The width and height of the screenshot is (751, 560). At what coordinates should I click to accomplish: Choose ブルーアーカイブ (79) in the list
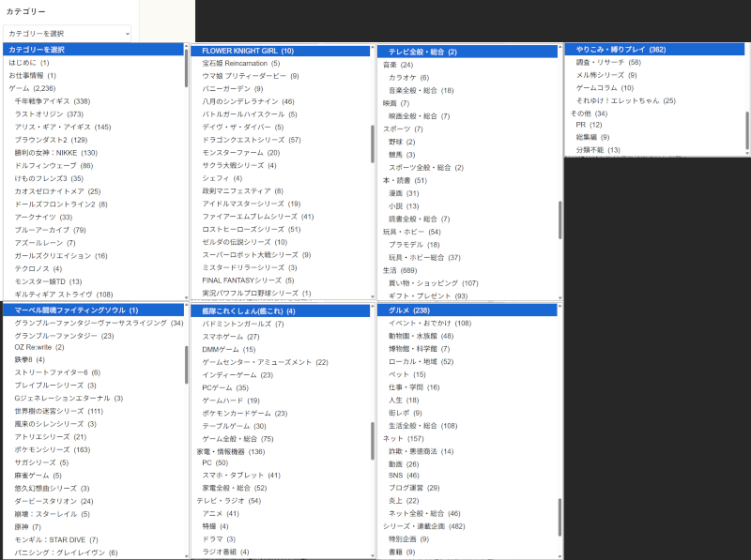click(93, 230)
